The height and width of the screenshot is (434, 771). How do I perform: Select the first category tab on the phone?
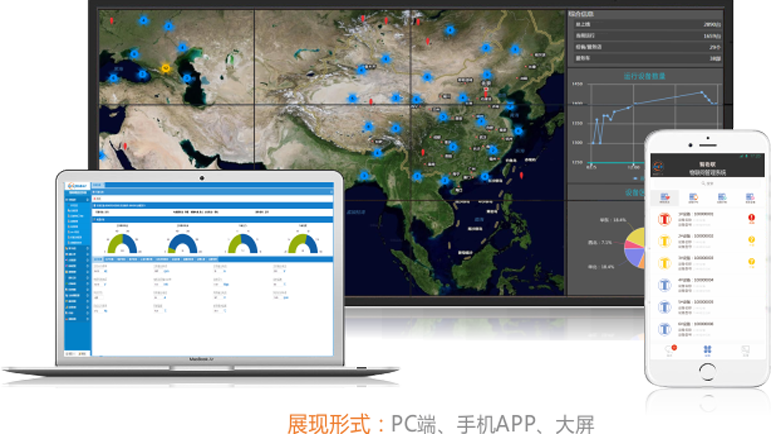coord(665,197)
